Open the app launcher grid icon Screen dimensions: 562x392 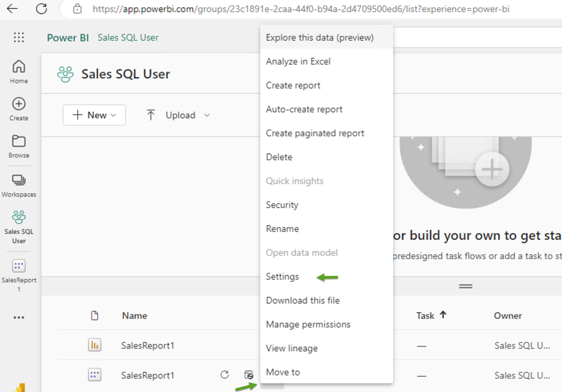tap(18, 37)
